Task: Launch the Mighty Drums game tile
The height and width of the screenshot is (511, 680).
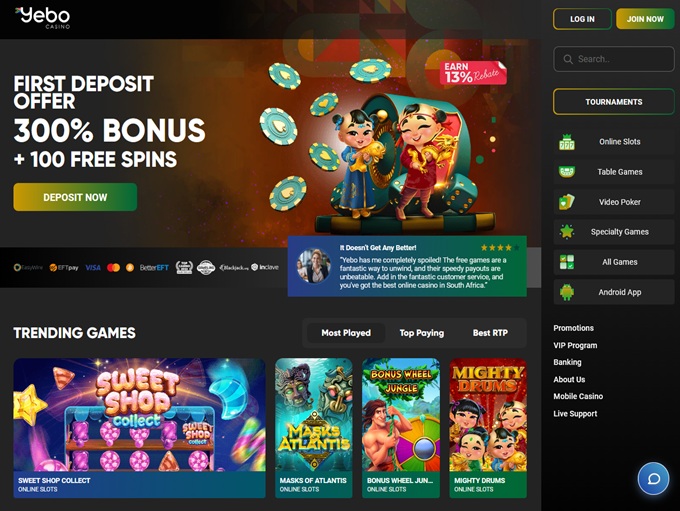Action: (x=488, y=428)
